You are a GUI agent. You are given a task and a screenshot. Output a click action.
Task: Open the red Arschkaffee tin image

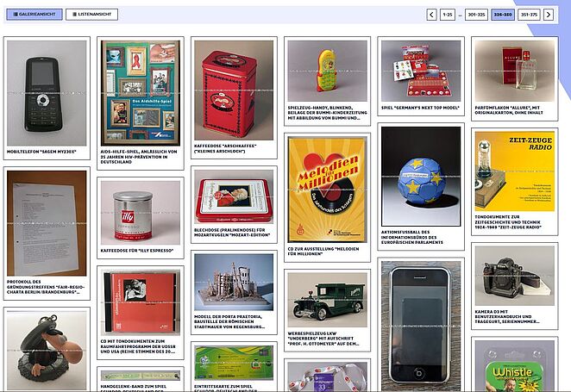coord(234,90)
